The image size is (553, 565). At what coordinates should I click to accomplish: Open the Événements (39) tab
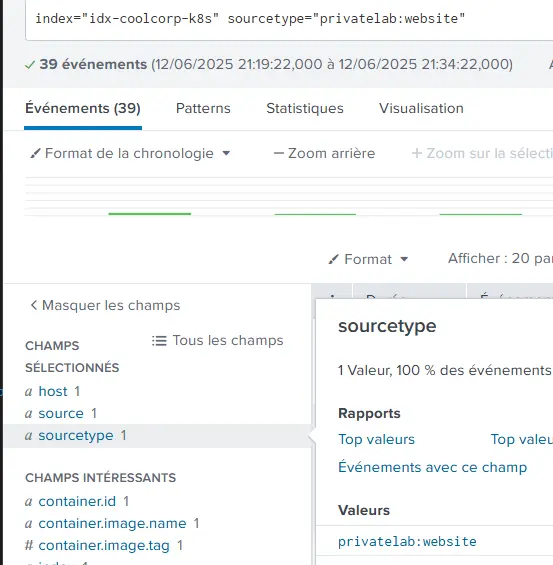pyautogui.click(x=83, y=108)
